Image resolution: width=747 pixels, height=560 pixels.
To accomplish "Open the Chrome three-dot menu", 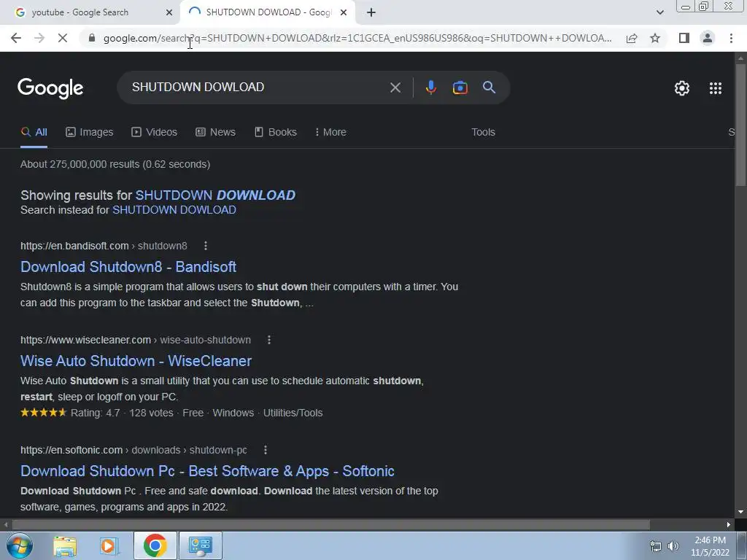I will tap(731, 38).
